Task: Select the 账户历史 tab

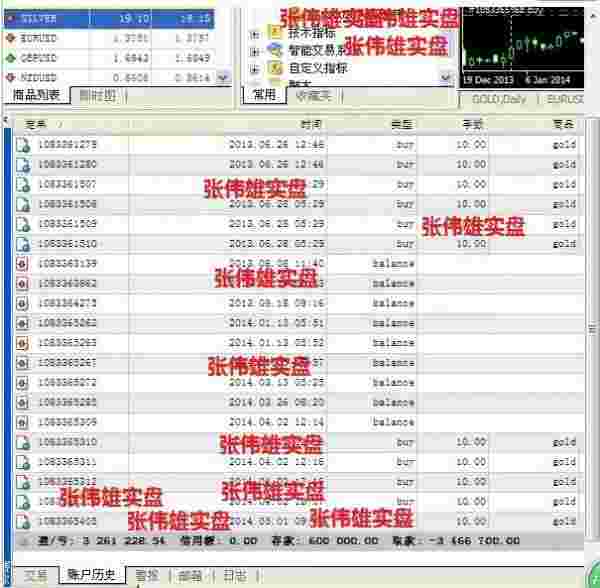Action: click(x=91, y=575)
